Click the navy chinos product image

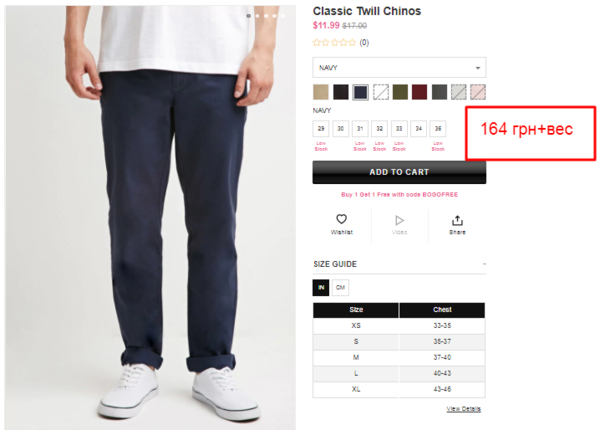(x=150, y=217)
